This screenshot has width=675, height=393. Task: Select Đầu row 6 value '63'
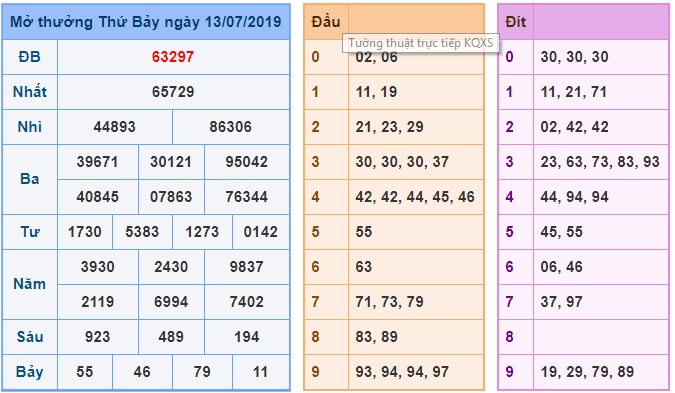click(364, 267)
